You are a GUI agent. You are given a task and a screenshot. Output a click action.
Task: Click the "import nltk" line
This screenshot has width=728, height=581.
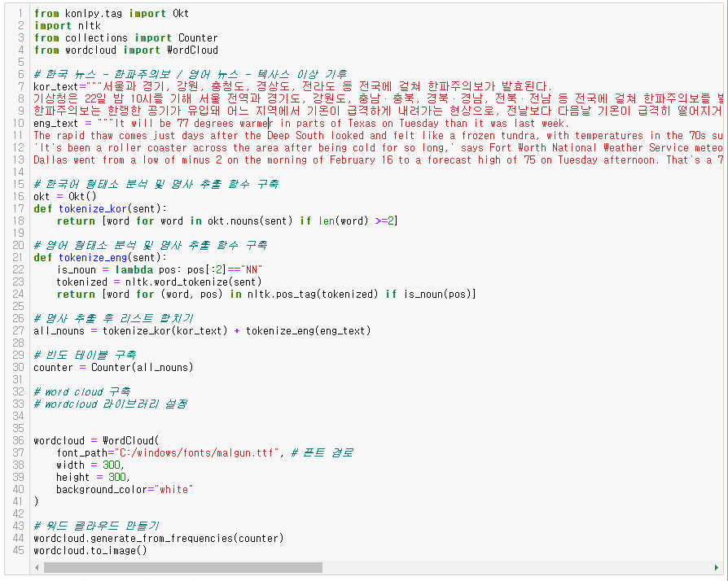[68, 25]
